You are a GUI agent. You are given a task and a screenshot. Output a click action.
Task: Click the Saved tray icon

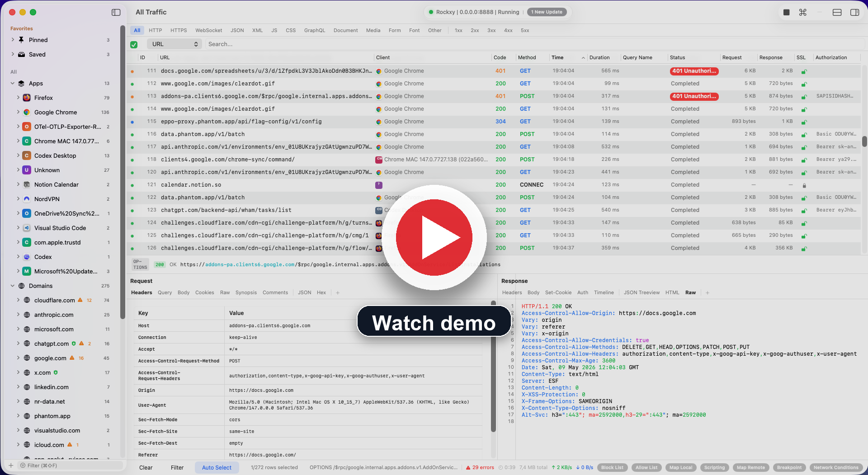(21, 54)
